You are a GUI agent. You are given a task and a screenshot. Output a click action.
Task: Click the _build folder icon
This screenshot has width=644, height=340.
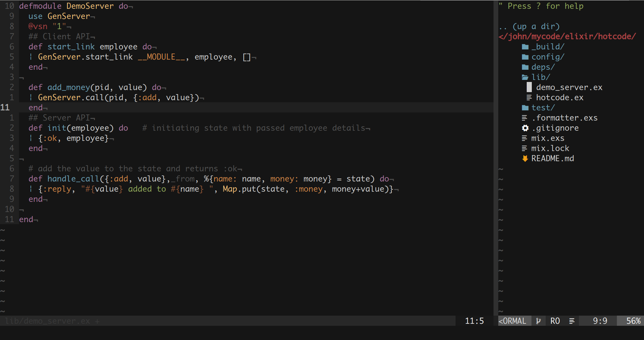525,47
